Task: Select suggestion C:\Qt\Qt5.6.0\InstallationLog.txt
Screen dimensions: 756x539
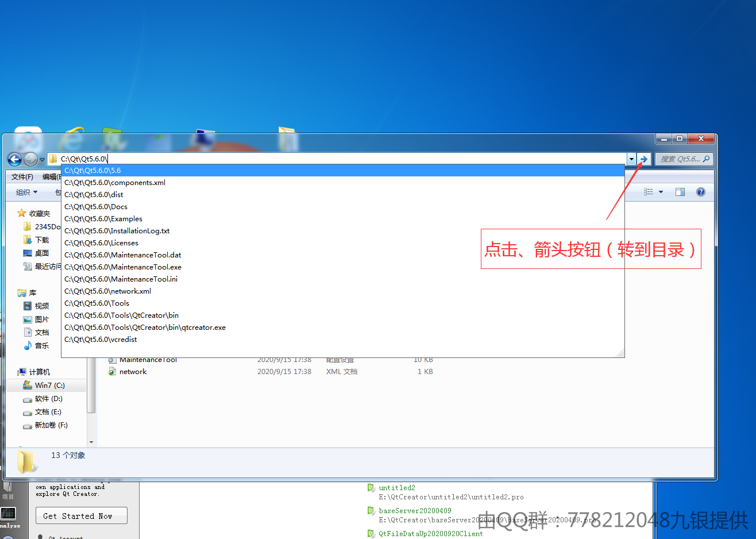Action: coord(343,231)
